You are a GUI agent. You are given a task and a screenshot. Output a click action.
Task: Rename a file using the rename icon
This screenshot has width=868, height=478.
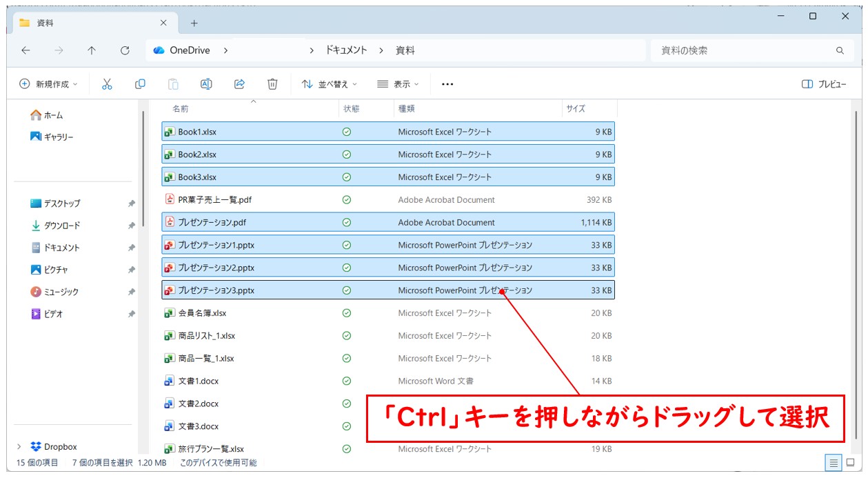(205, 83)
